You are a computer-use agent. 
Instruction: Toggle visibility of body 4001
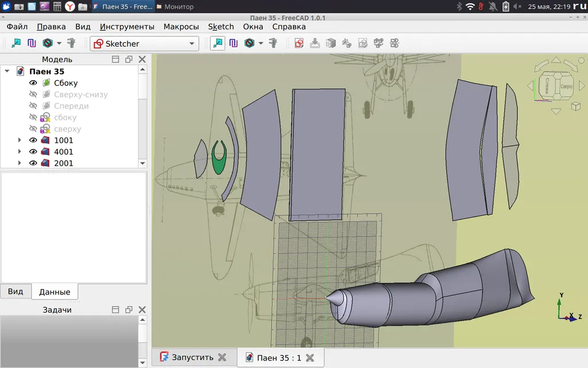click(x=33, y=152)
